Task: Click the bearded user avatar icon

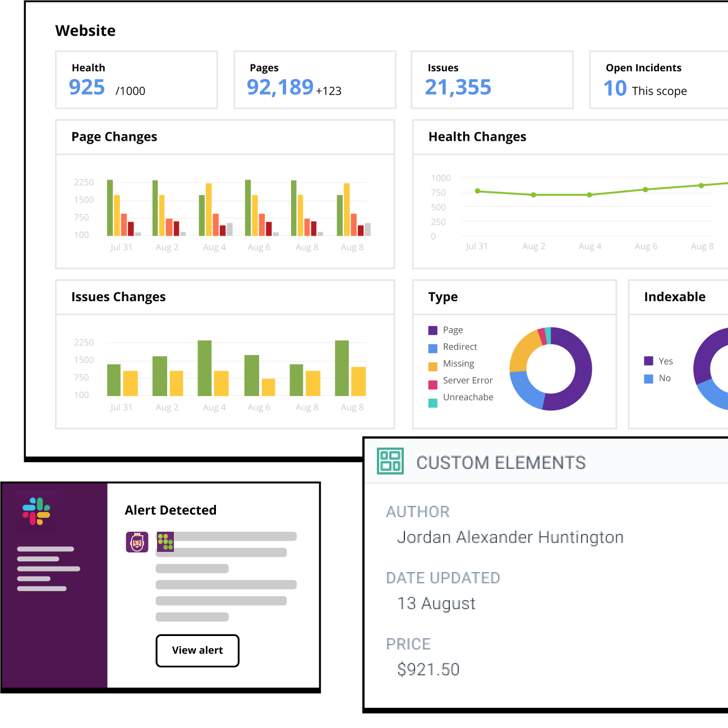Action: point(137,542)
